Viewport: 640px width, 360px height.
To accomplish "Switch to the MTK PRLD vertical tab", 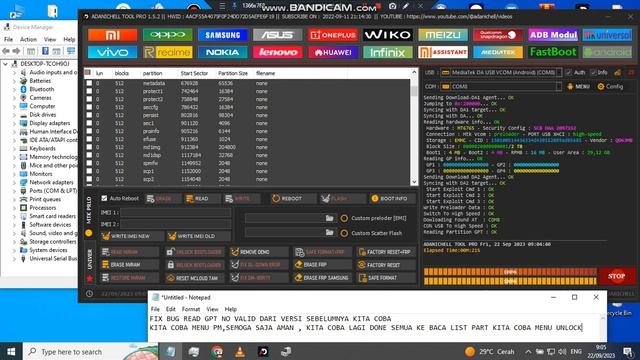I will (x=89, y=210).
